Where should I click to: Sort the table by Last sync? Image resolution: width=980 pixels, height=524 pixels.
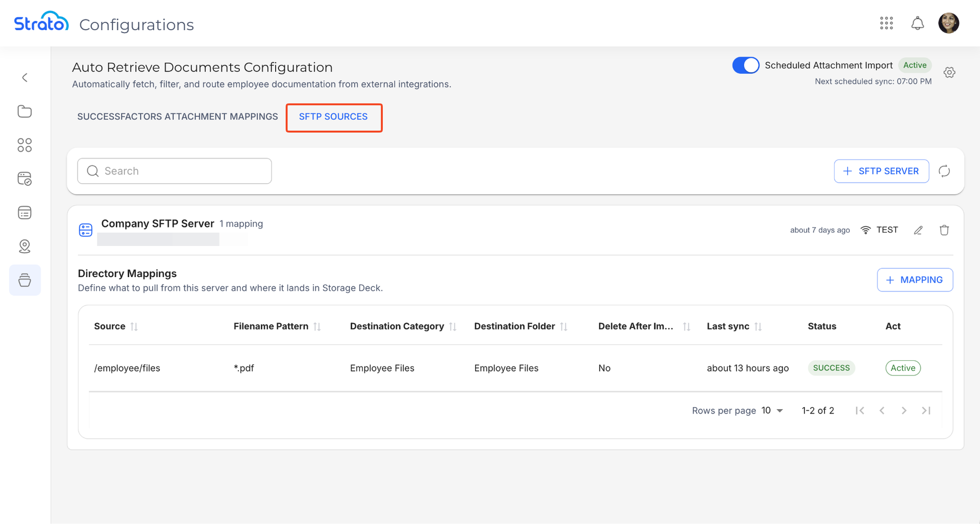[758, 327]
